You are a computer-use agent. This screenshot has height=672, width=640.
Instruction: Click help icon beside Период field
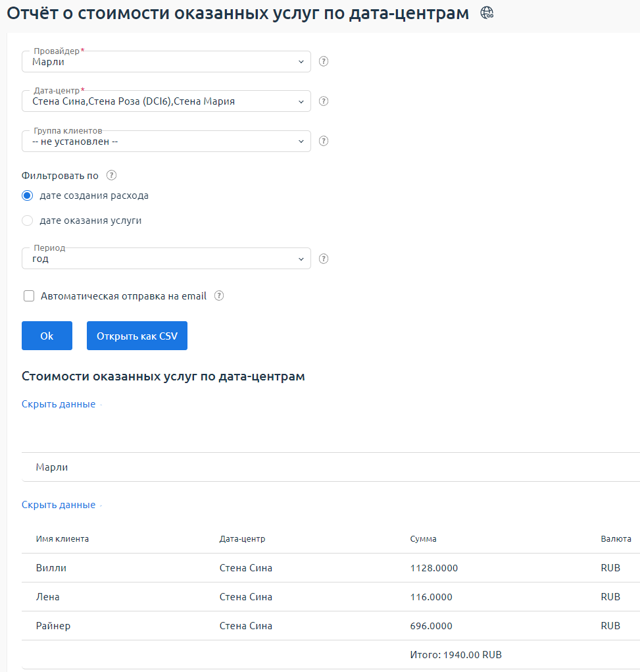[323, 259]
